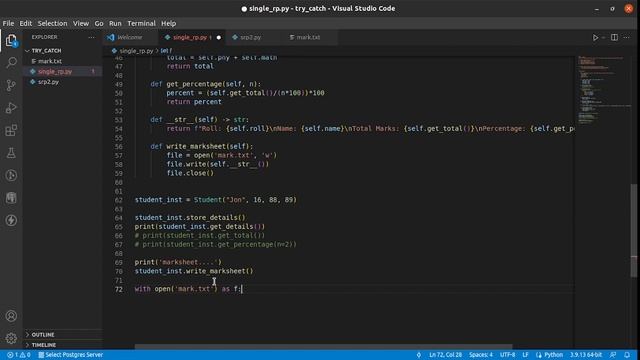Collapse the TRY_CATCH folder

coord(46,51)
